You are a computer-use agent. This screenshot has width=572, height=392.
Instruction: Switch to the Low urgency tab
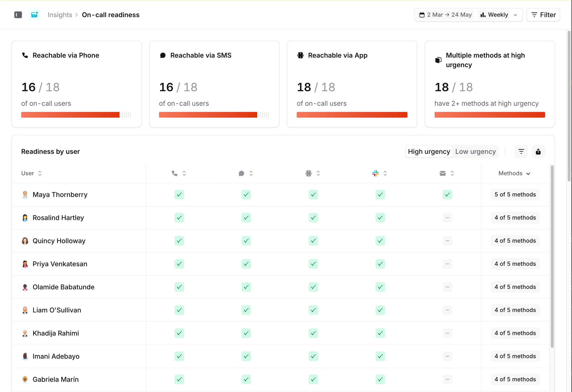(x=476, y=151)
